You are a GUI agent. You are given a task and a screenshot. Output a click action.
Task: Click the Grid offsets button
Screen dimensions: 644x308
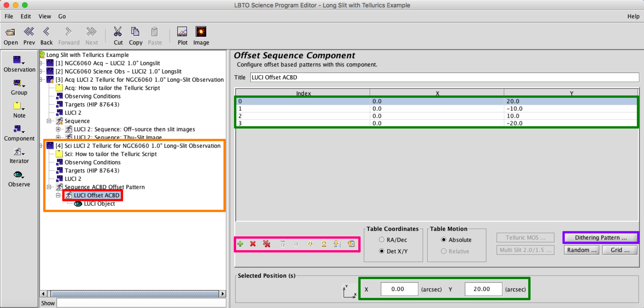click(620, 250)
